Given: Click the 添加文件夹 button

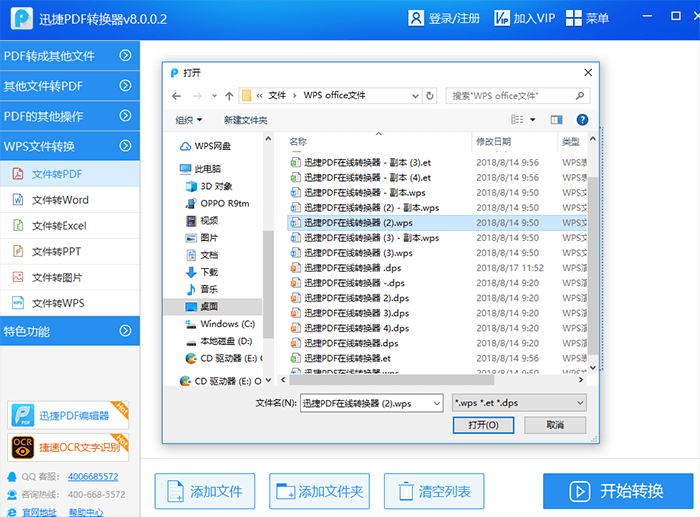Looking at the screenshot, I should [319, 491].
